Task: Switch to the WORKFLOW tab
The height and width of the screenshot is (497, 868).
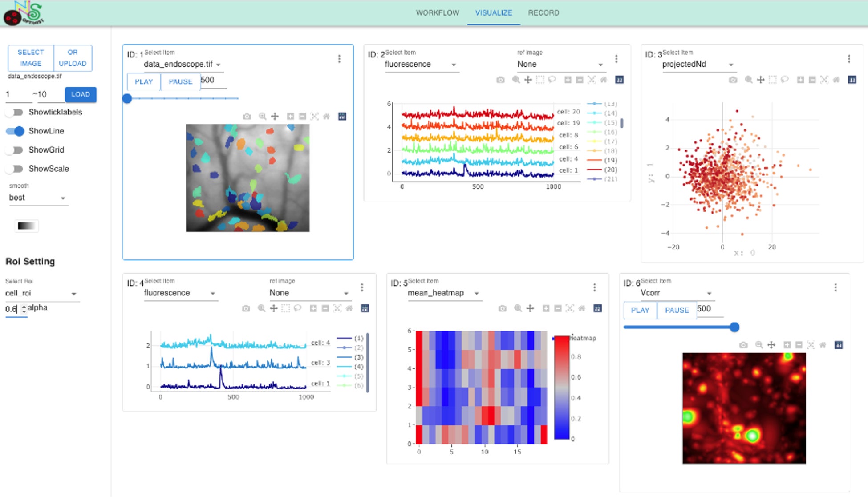Action: click(x=437, y=13)
